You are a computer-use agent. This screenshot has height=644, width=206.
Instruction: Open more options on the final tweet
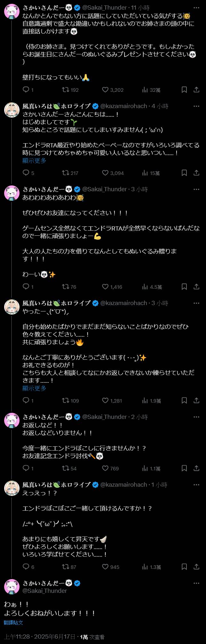pos(196,583)
